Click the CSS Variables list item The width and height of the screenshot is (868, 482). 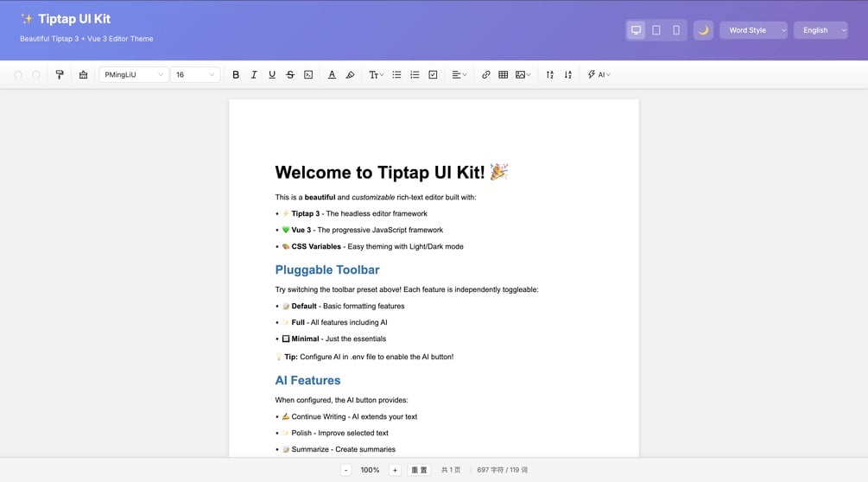click(372, 246)
